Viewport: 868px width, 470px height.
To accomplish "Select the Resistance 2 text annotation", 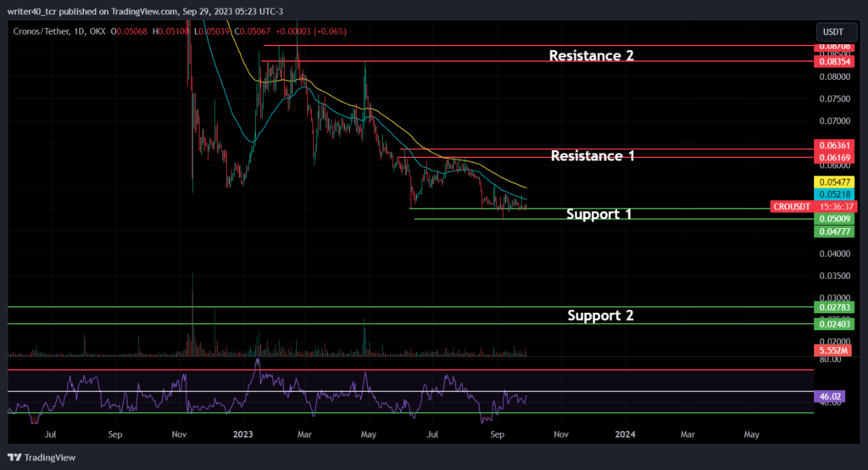I will (591, 55).
